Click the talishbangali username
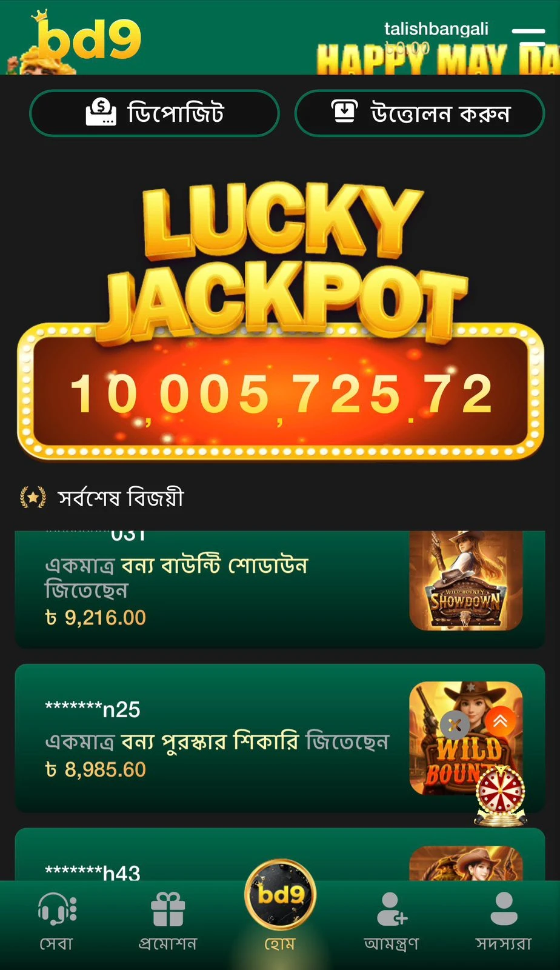Image resolution: width=560 pixels, height=970 pixels. [436, 29]
